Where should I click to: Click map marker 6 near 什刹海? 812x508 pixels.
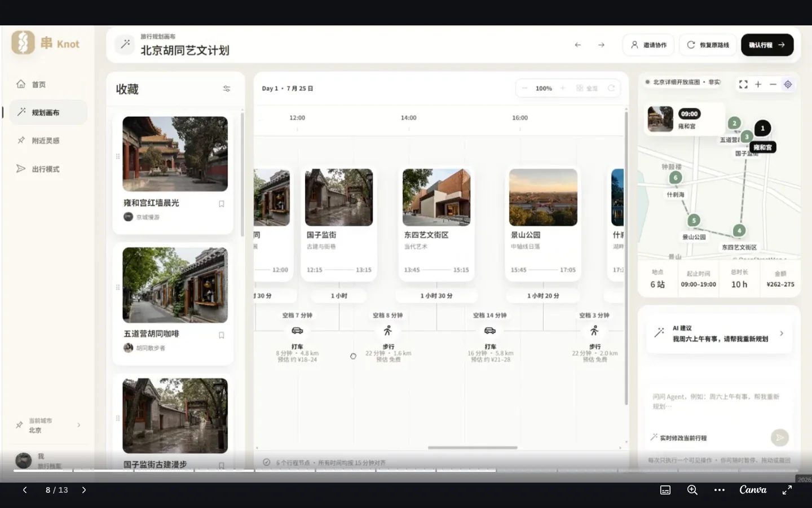[676, 178]
